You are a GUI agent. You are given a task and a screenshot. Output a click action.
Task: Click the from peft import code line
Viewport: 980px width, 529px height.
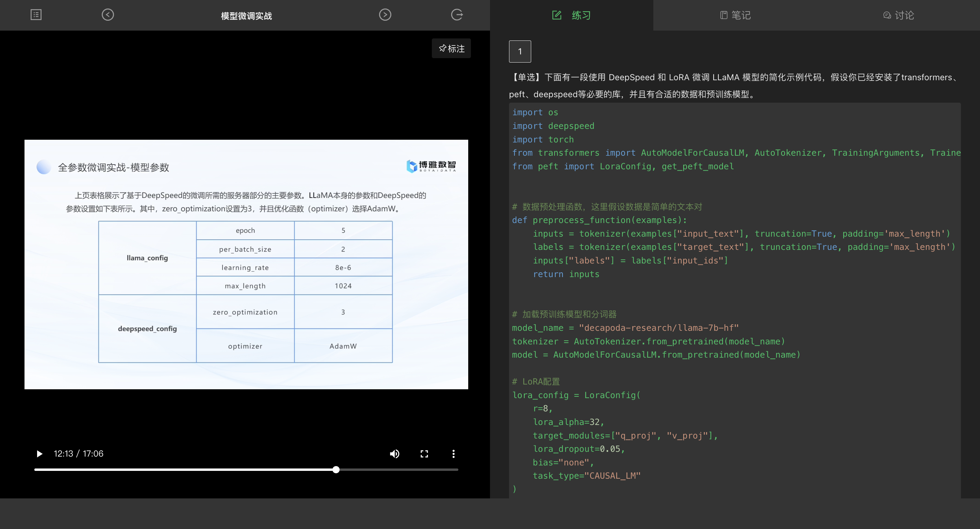tap(623, 167)
